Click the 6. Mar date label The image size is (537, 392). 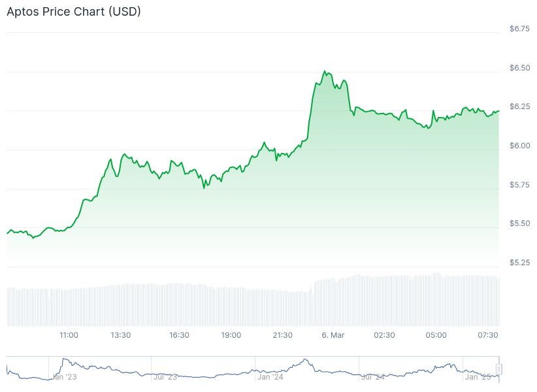coord(333,335)
